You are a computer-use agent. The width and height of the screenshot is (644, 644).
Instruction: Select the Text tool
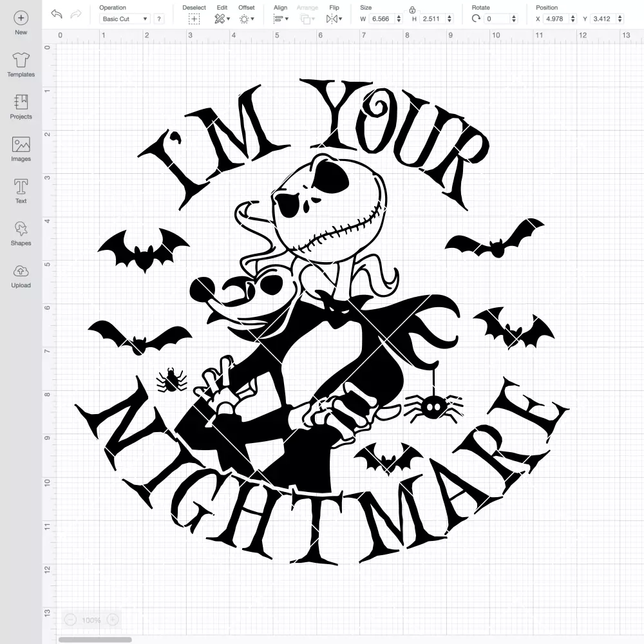point(21,191)
